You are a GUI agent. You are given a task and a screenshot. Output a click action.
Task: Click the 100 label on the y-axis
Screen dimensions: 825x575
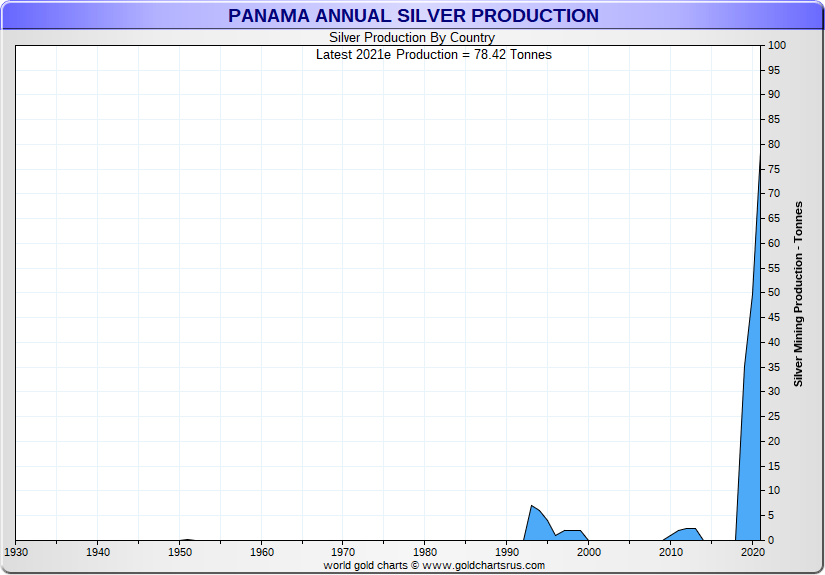[777, 46]
